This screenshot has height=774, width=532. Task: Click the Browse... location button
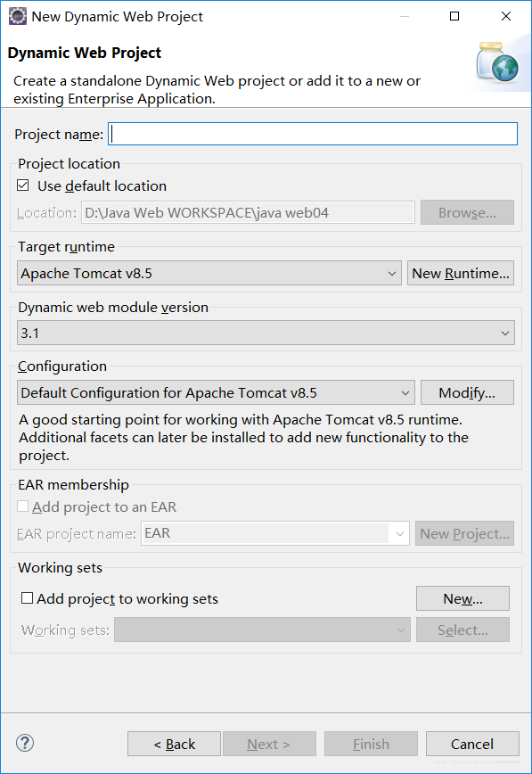pos(467,213)
